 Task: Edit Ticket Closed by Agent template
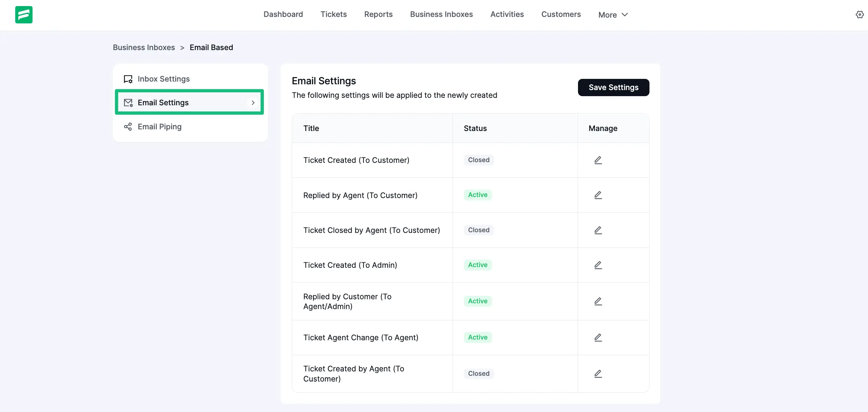pyautogui.click(x=598, y=230)
